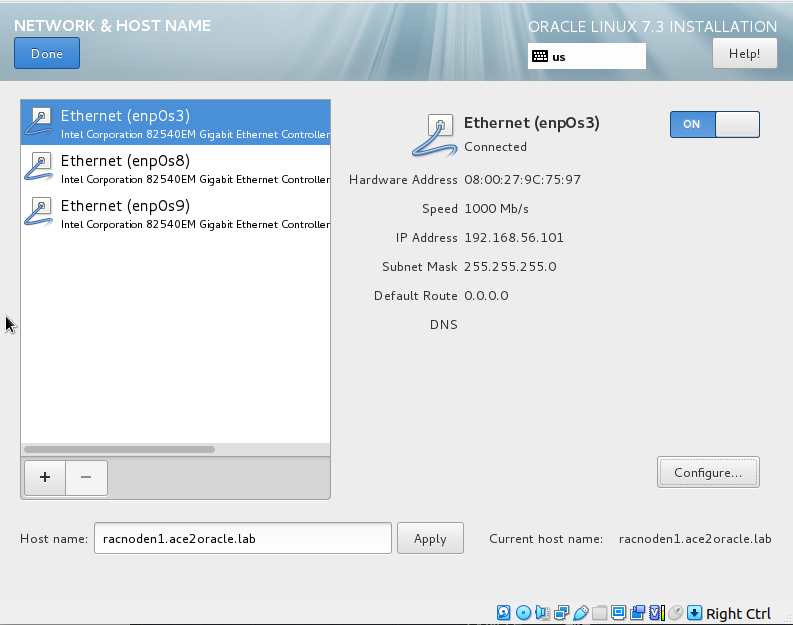This screenshot has width=793, height=625.
Task: Click the Default Route label
Action: [416, 295]
